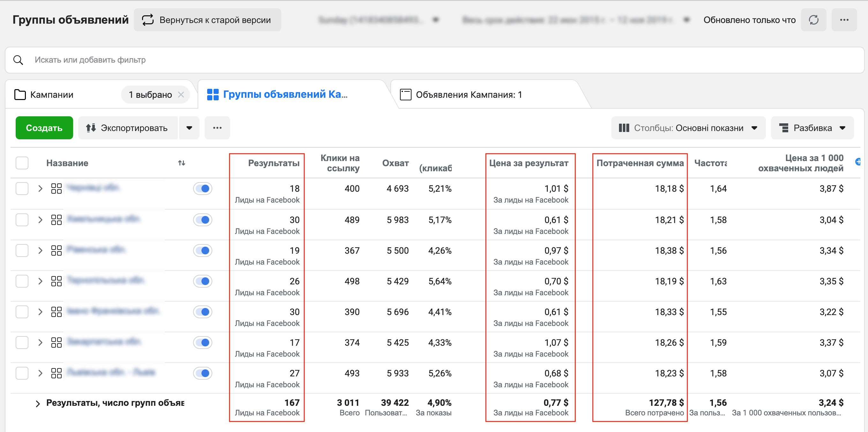
Task: Click ad set grid icon in 18,23 $ row
Action: [56, 373]
